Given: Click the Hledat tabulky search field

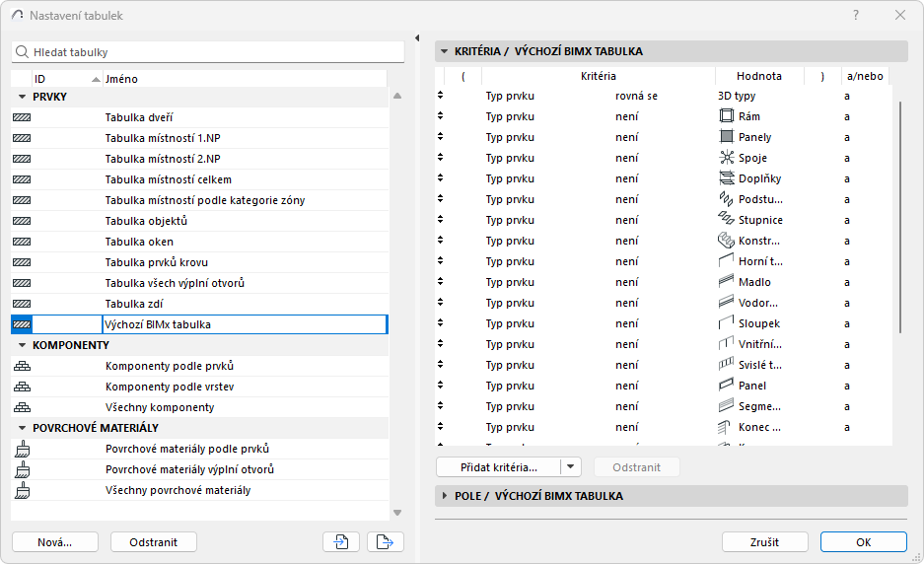Looking at the screenshot, I should point(207,51).
